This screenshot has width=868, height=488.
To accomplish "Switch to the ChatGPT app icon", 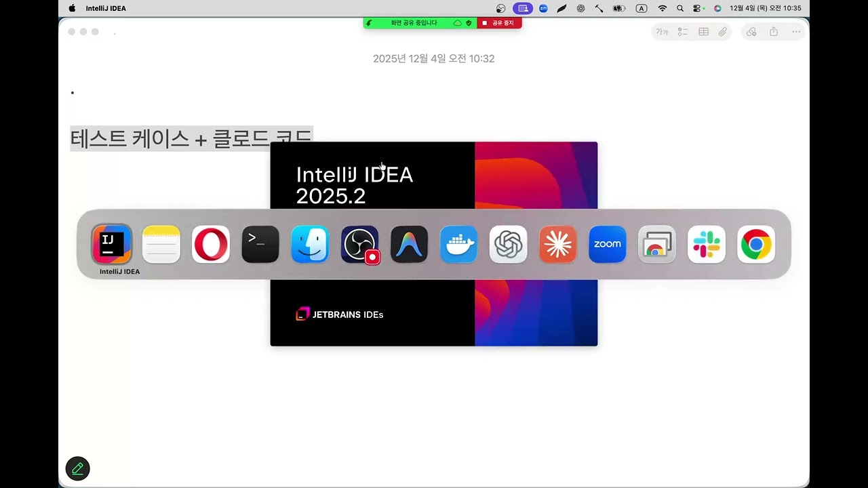I will click(x=509, y=244).
